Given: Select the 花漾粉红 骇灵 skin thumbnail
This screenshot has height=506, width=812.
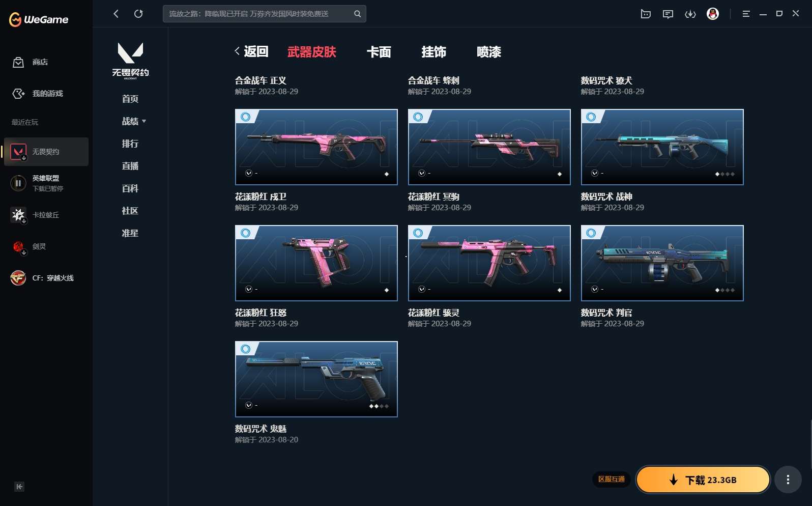Looking at the screenshot, I should [x=489, y=263].
